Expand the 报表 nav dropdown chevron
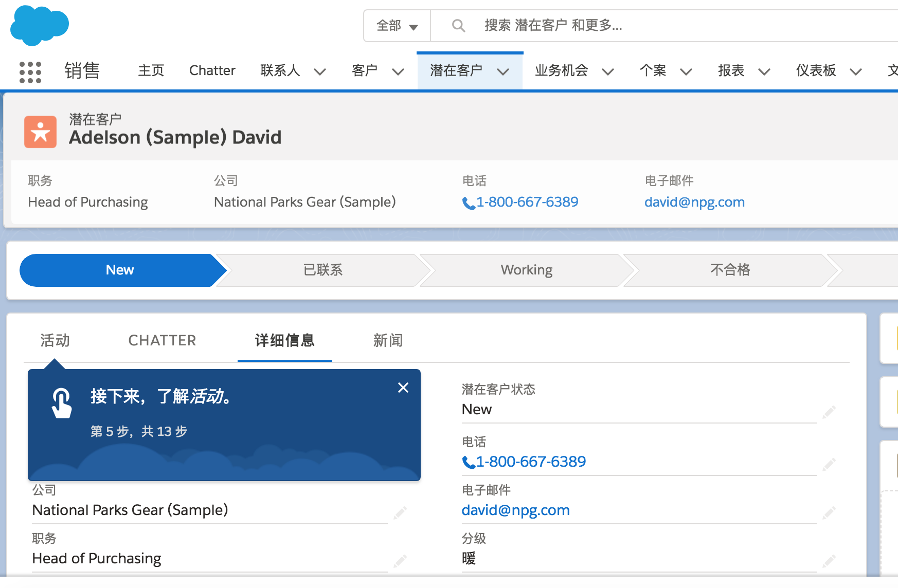 coord(764,71)
